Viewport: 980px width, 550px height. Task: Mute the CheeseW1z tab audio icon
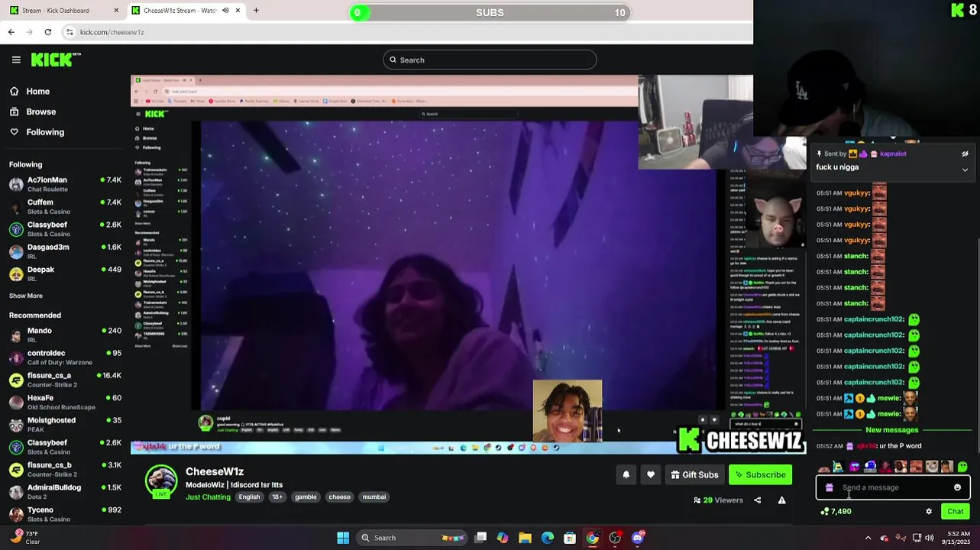[225, 11]
